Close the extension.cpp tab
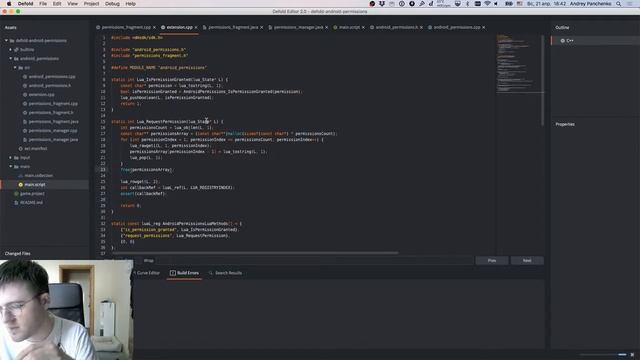Screen dimensions: 640x360 (x=196, y=27)
